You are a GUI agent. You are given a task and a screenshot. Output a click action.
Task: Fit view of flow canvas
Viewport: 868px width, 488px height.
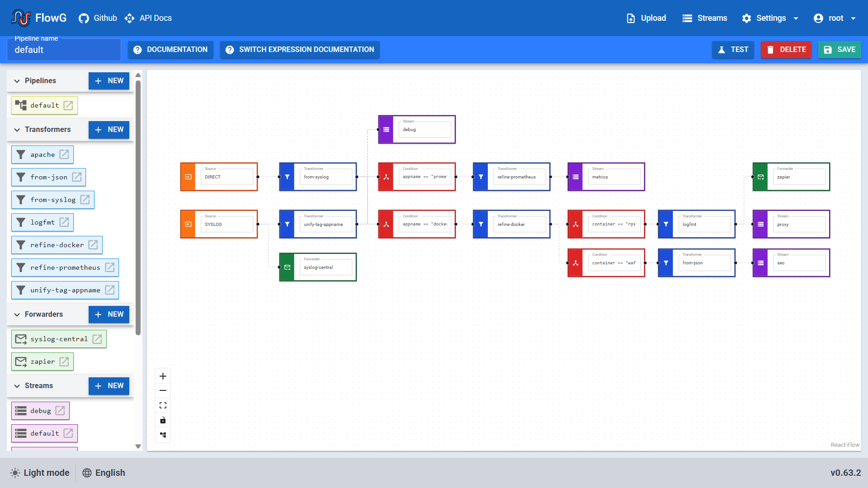163,405
